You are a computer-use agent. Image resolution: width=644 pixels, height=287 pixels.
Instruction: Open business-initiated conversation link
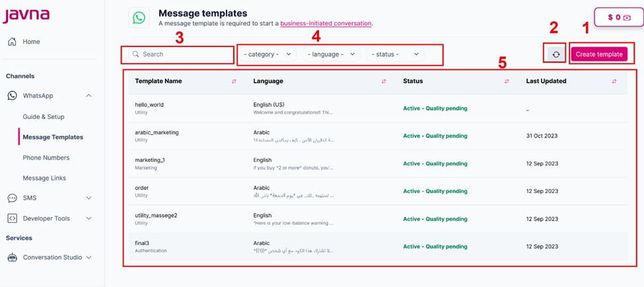tap(326, 23)
